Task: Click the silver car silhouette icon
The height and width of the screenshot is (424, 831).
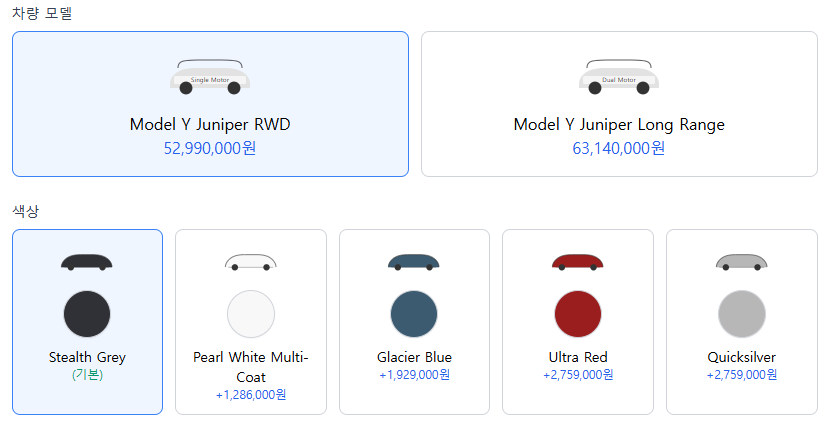Action: 741,262
